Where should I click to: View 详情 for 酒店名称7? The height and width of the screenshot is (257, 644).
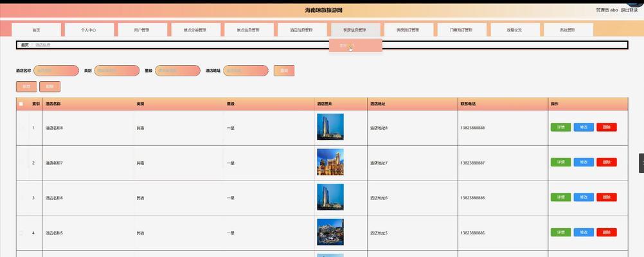tap(560, 162)
